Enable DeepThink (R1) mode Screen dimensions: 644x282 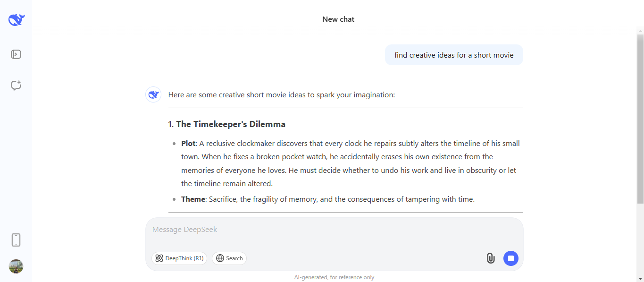click(x=179, y=258)
